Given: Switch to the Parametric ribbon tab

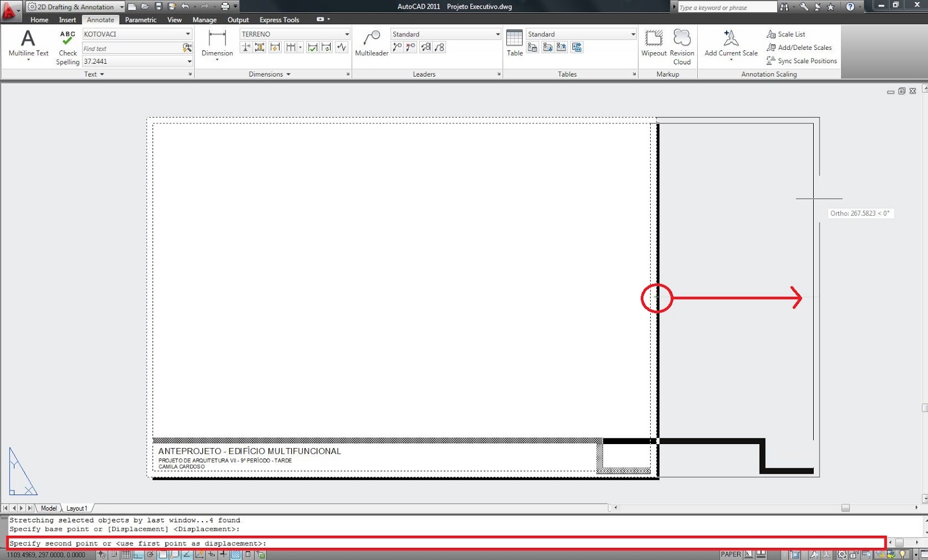Looking at the screenshot, I should pos(140,20).
